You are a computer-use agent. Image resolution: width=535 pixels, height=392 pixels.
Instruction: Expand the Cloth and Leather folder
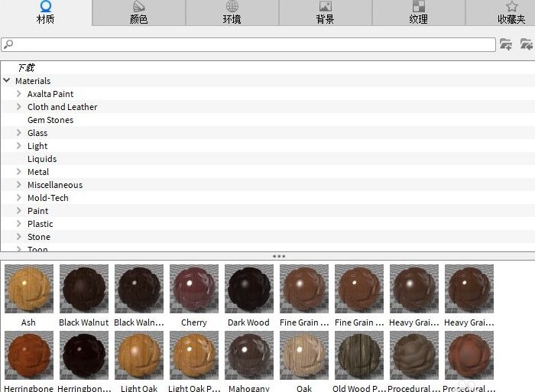(19, 107)
